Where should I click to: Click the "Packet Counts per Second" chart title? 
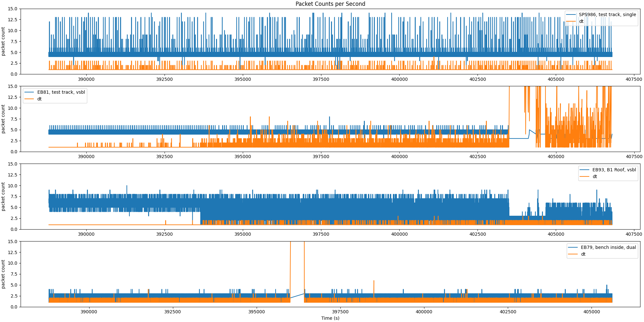coord(330,4)
